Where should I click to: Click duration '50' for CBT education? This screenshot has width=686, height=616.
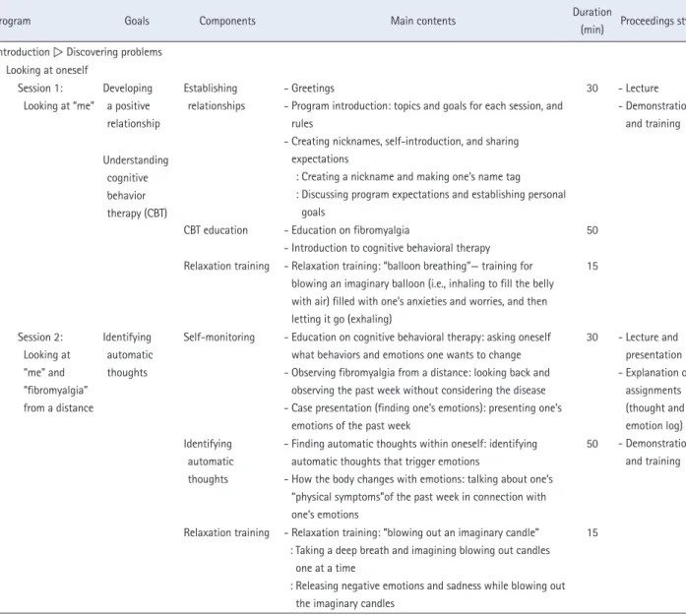pyautogui.click(x=592, y=230)
